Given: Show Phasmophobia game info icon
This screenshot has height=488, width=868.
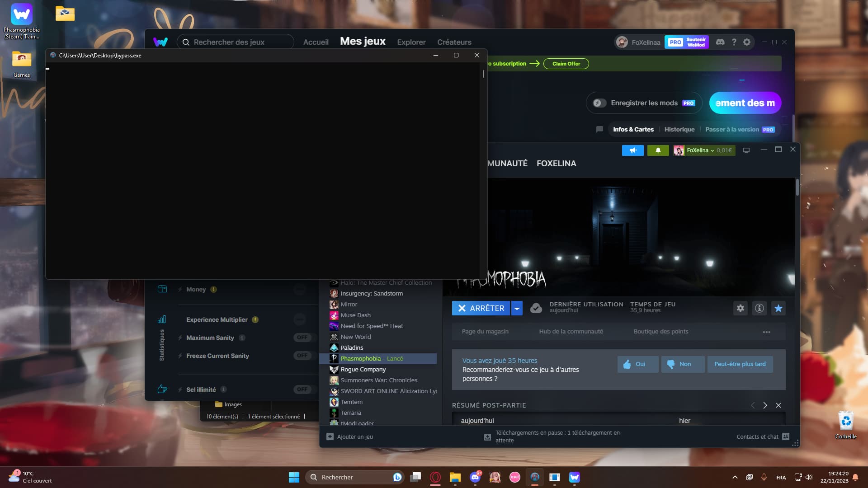Looking at the screenshot, I should pos(759,308).
